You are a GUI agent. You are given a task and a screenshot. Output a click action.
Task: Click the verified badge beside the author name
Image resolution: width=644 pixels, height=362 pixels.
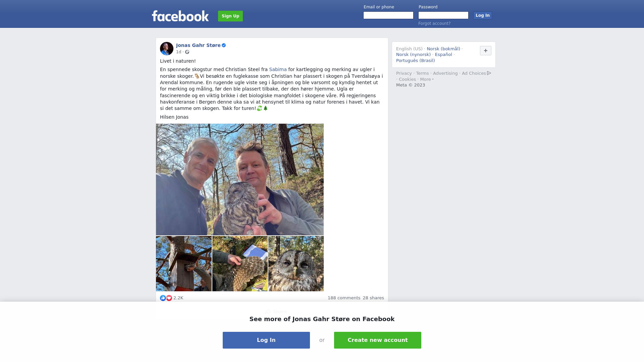click(x=224, y=45)
